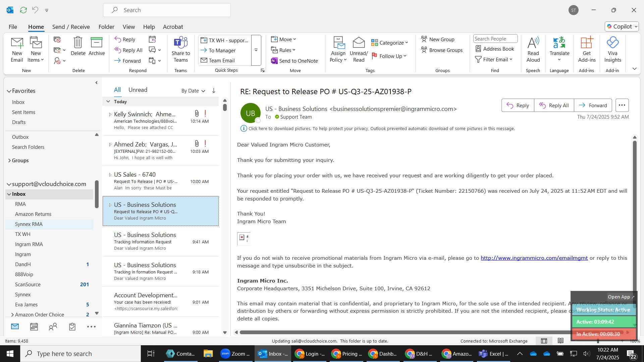The width and height of the screenshot is (644, 362).
Task: Click Team Email quick step
Action: tap(221, 60)
